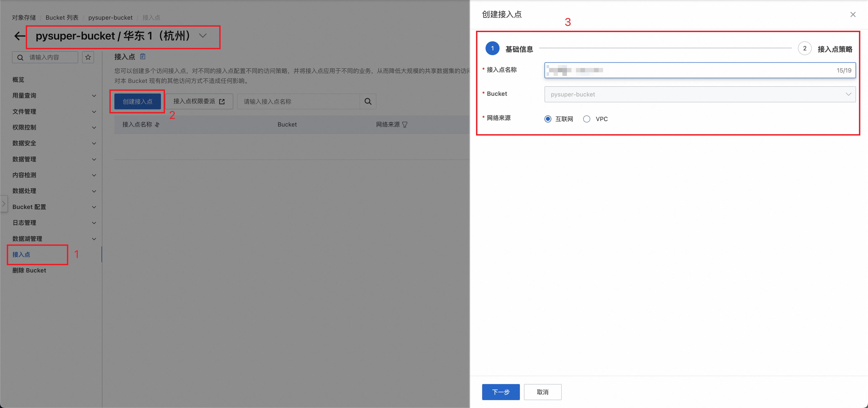Image resolution: width=868 pixels, height=408 pixels.
Task: Expand 内容检测 menu
Action: [x=54, y=175]
